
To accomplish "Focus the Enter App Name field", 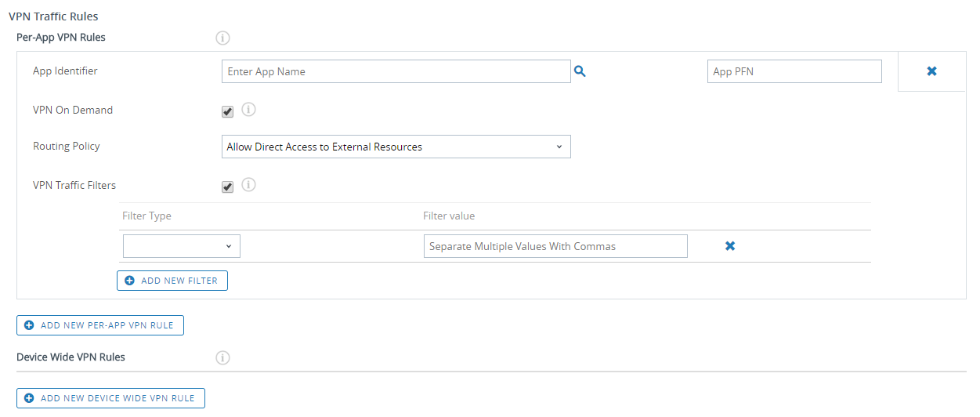I will [x=396, y=71].
